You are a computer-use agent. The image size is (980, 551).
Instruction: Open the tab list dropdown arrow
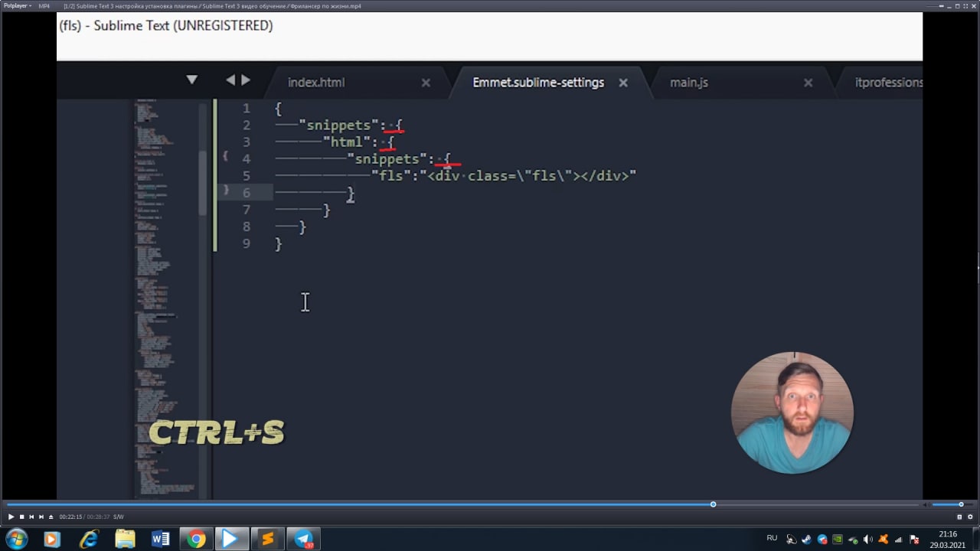tap(191, 80)
